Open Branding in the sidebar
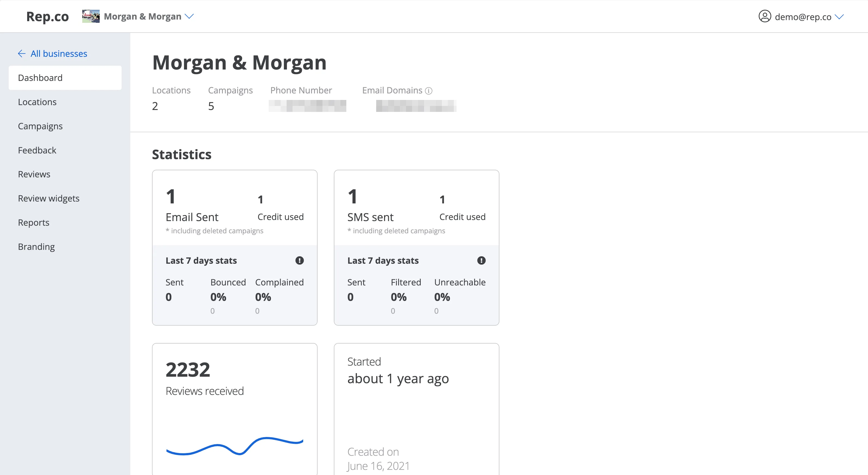 point(65,247)
